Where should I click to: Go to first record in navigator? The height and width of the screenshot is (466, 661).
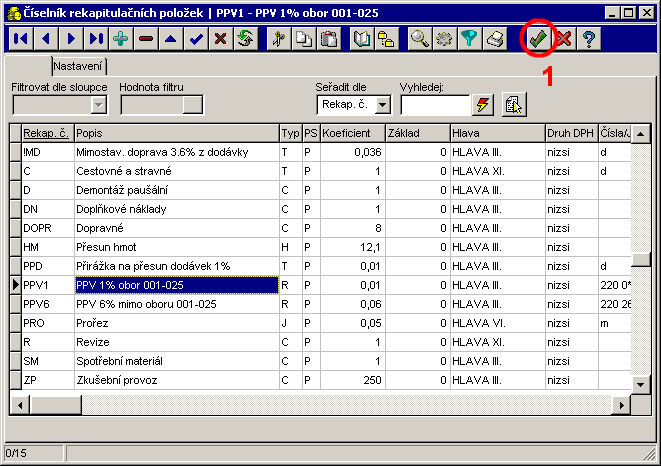tap(20, 39)
